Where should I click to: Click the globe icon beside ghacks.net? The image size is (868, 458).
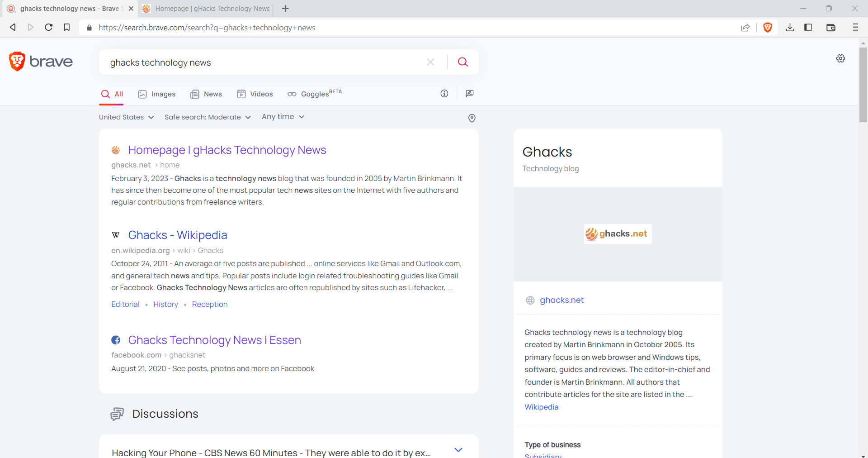tap(530, 300)
